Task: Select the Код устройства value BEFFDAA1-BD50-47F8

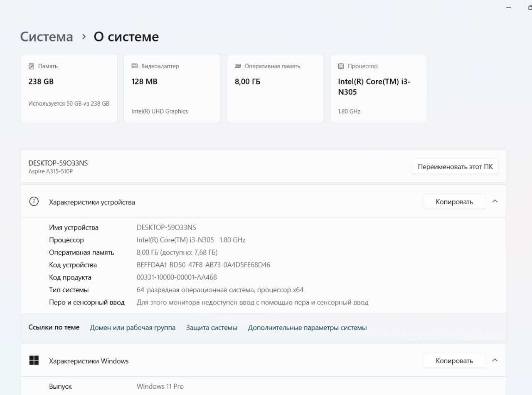Action: pos(203,265)
